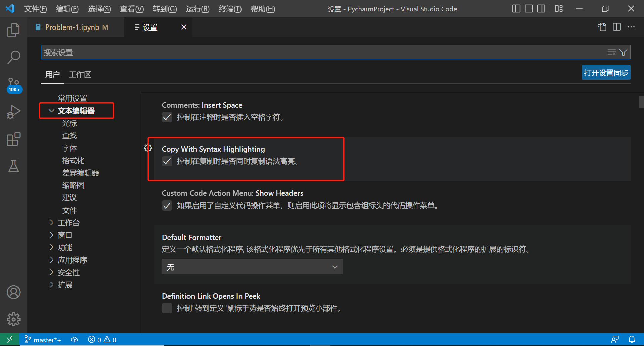This screenshot has height=346, width=644.
Task: Open the Manage gear in activity bar
Action: (x=13, y=319)
